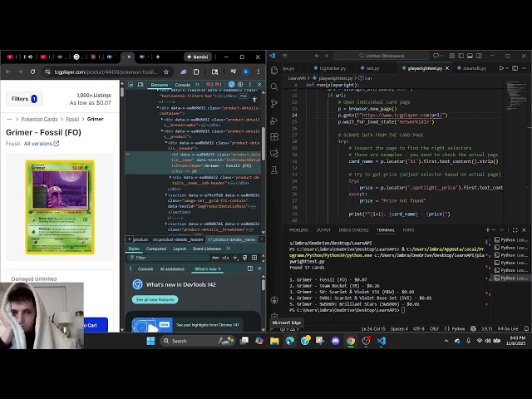Click See all new features button
This screenshot has height=399, width=532.
point(155,299)
